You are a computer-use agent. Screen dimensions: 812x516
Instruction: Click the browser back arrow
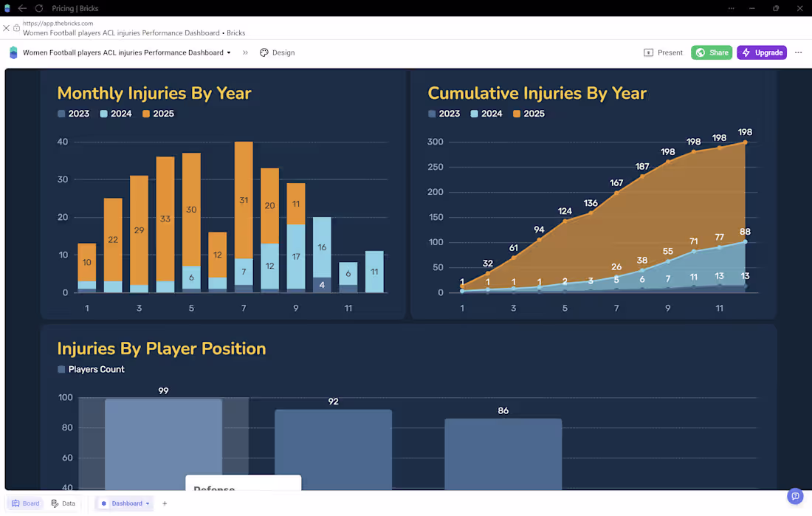pyautogui.click(x=22, y=8)
